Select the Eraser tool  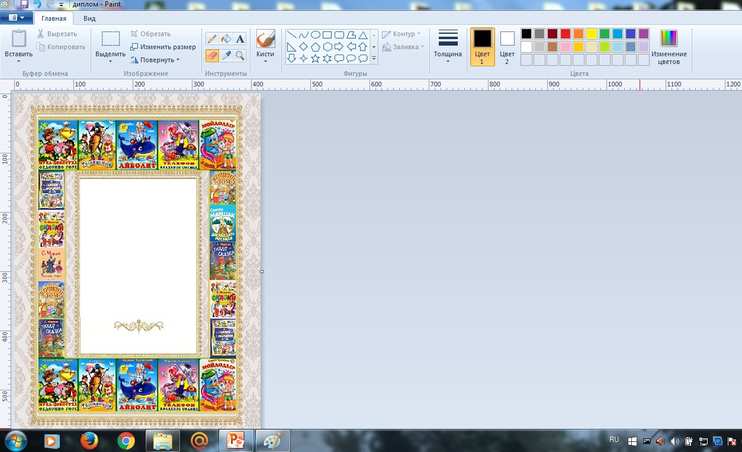coord(212,56)
